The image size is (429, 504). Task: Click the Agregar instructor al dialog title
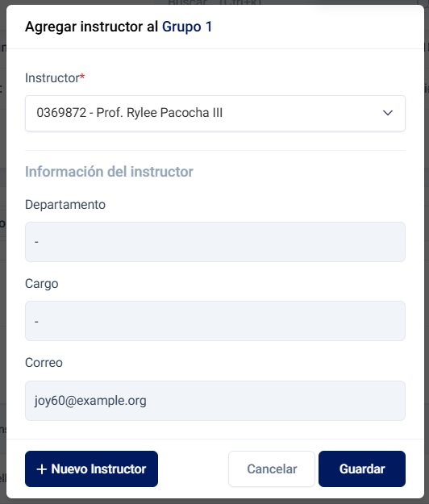tap(92, 27)
